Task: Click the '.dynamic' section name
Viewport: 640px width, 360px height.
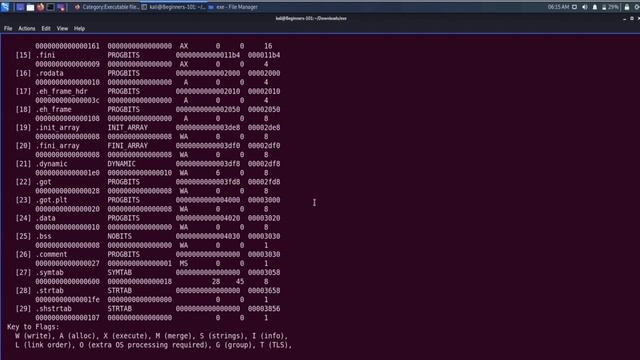Action: coord(51,164)
